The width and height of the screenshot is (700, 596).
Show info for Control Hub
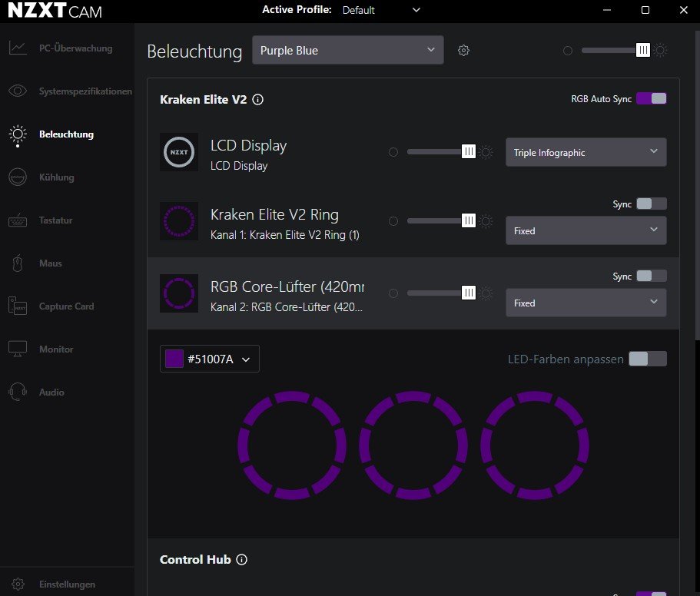click(x=241, y=559)
